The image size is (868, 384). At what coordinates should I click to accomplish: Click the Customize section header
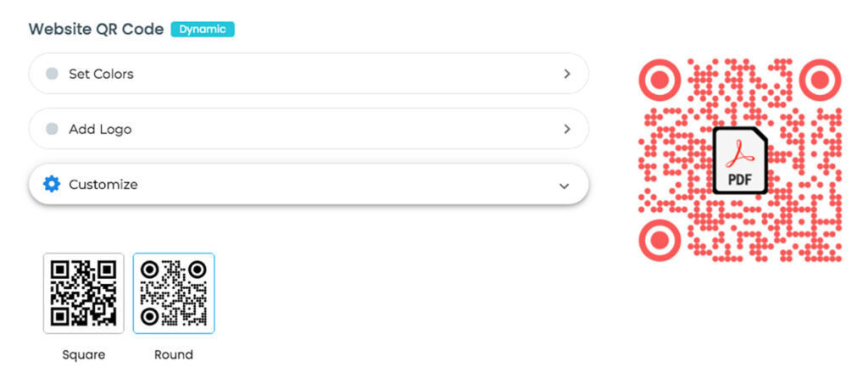[309, 184]
